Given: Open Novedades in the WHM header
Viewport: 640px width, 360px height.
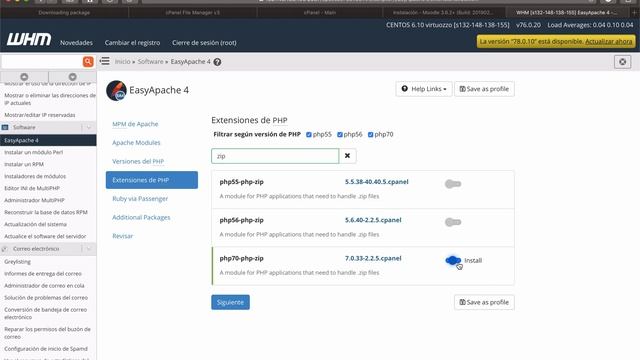Looking at the screenshot, I should [x=76, y=42].
